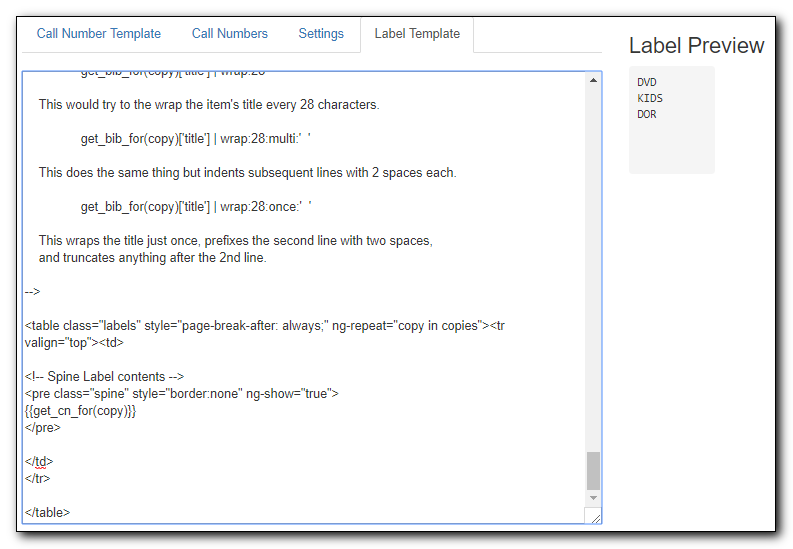Screen dimensions: 793x549
Task: Click the table class="labels" opening line
Action: point(265,326)
